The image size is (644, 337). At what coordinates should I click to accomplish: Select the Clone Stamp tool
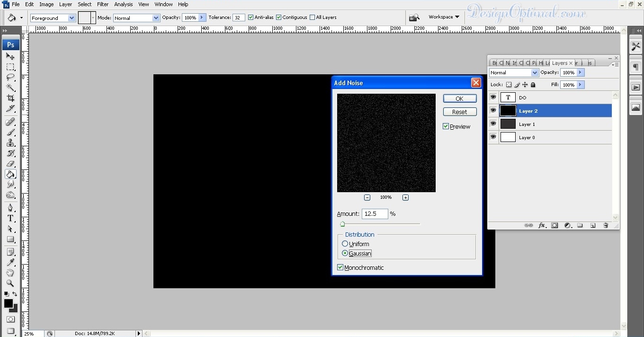click(x=10, y=143)
